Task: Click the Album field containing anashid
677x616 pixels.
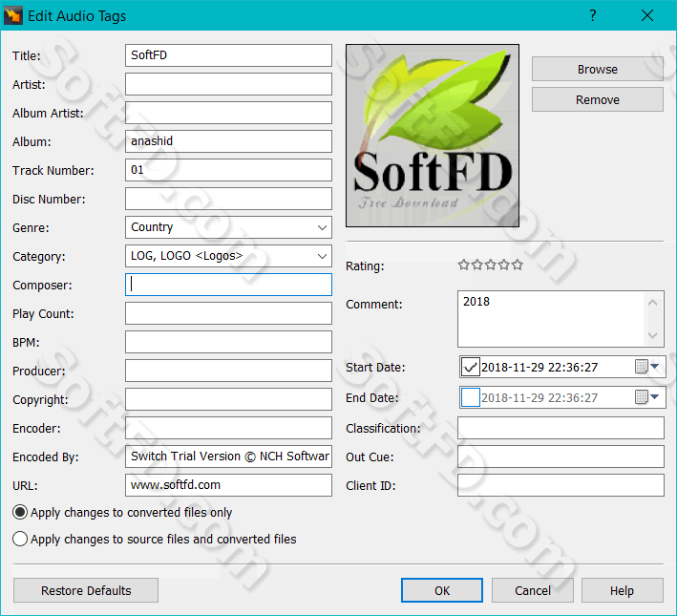Action: 228,141
